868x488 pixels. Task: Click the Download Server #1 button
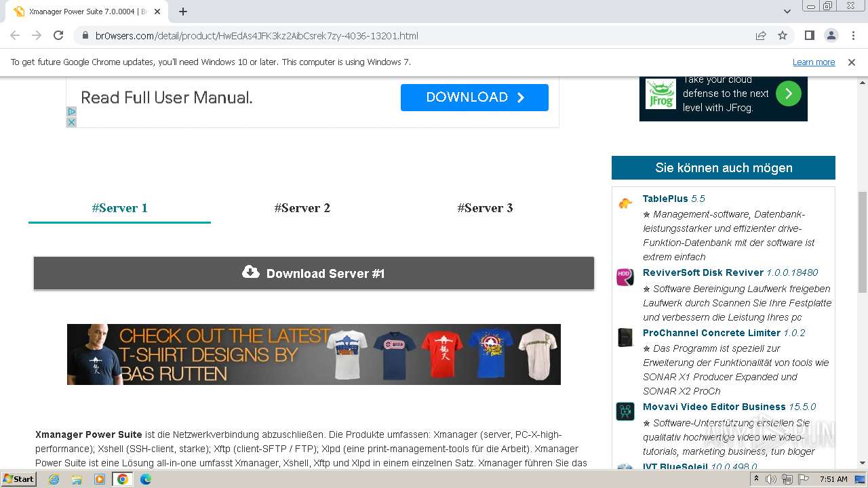tap(314, 273)
